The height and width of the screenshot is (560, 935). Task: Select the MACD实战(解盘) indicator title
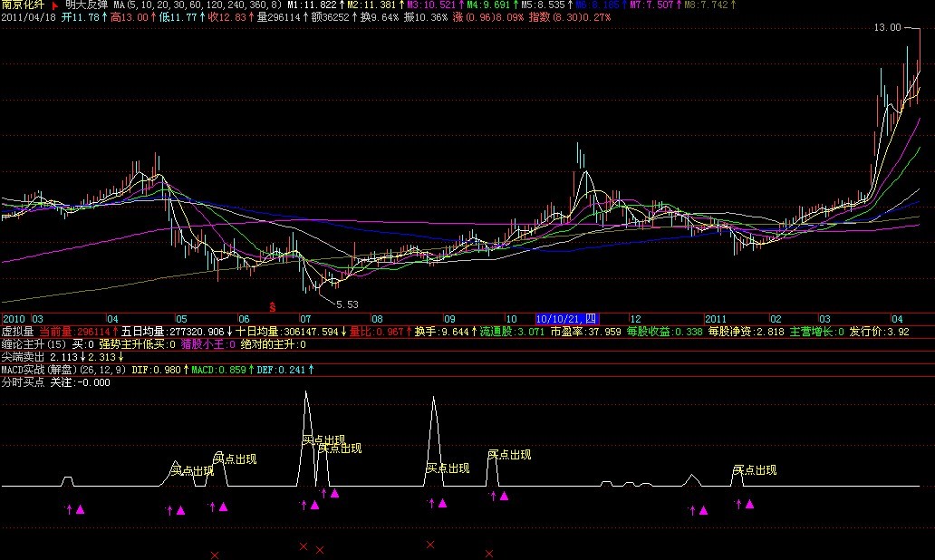pyautogui.click(x=52, y=370)
